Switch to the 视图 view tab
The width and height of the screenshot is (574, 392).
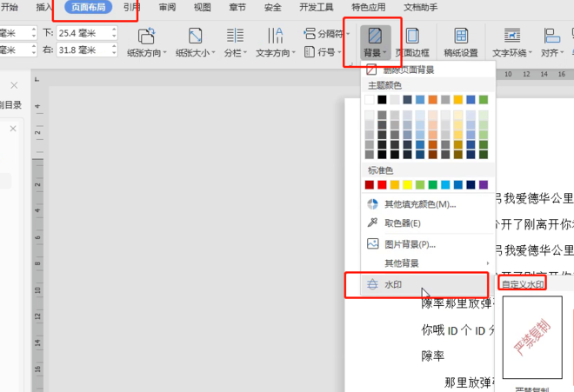[202, 7]
